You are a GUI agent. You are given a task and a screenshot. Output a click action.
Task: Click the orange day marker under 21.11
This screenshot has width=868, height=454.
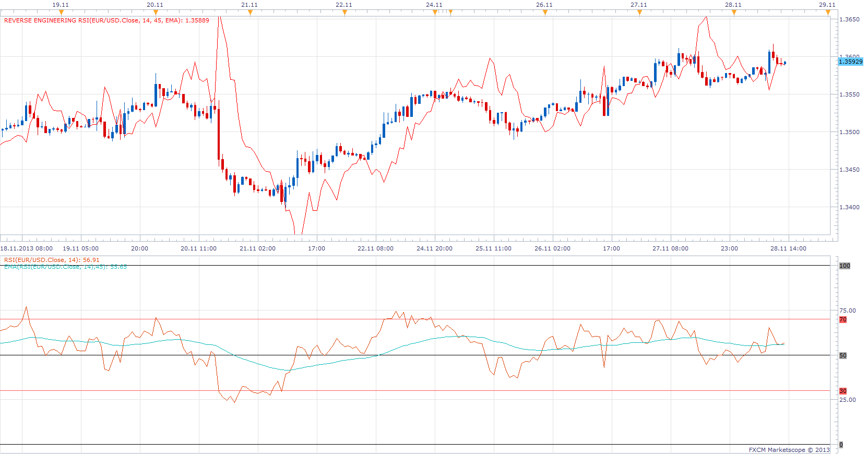pos(250,13)
